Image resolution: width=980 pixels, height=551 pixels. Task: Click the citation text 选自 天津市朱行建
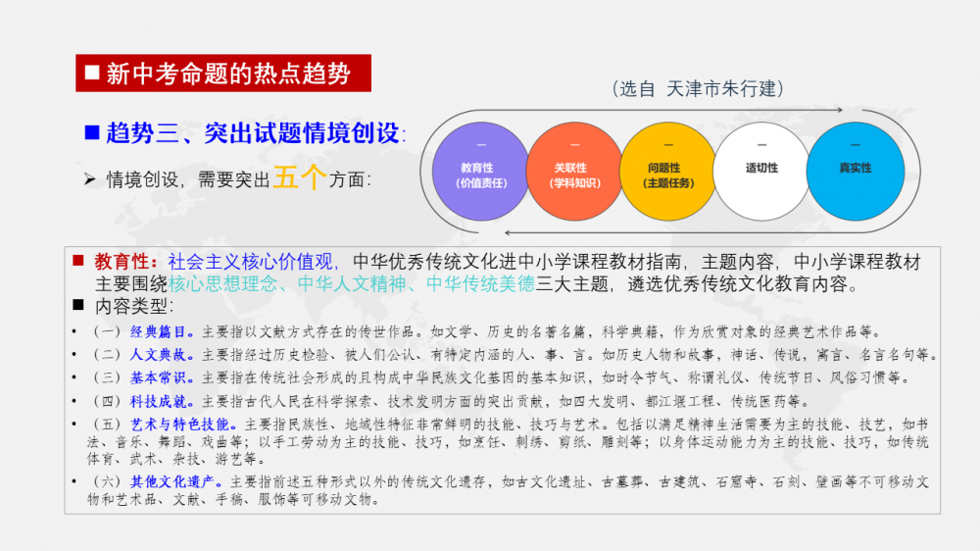point(697,88)
